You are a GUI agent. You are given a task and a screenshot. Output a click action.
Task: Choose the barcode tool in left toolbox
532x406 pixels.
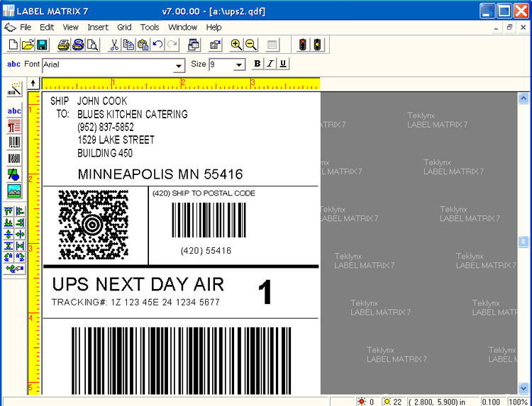pos(14,142)
